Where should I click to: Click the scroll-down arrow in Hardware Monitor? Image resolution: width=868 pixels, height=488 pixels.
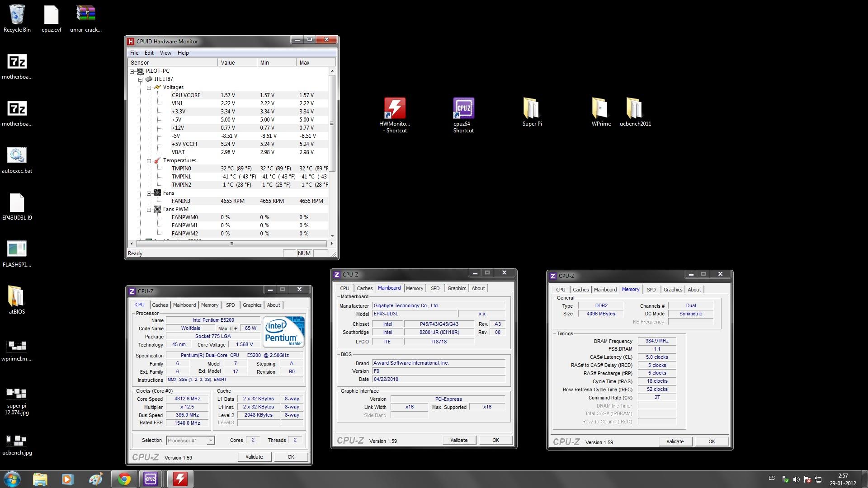(332, 236)
